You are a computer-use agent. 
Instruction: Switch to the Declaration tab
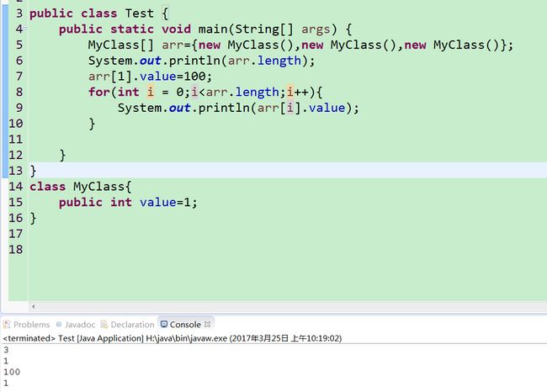pos(132,325)
